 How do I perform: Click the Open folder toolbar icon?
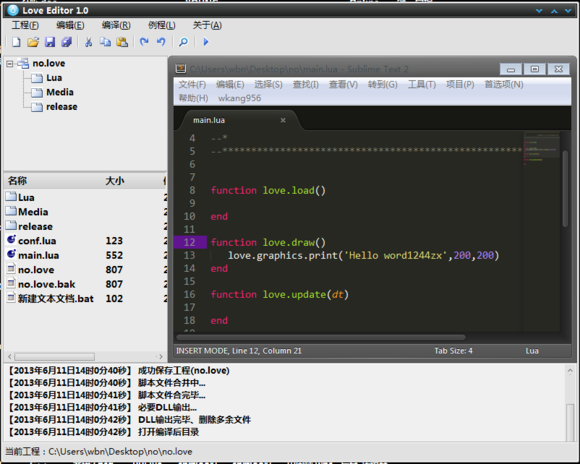33,42
